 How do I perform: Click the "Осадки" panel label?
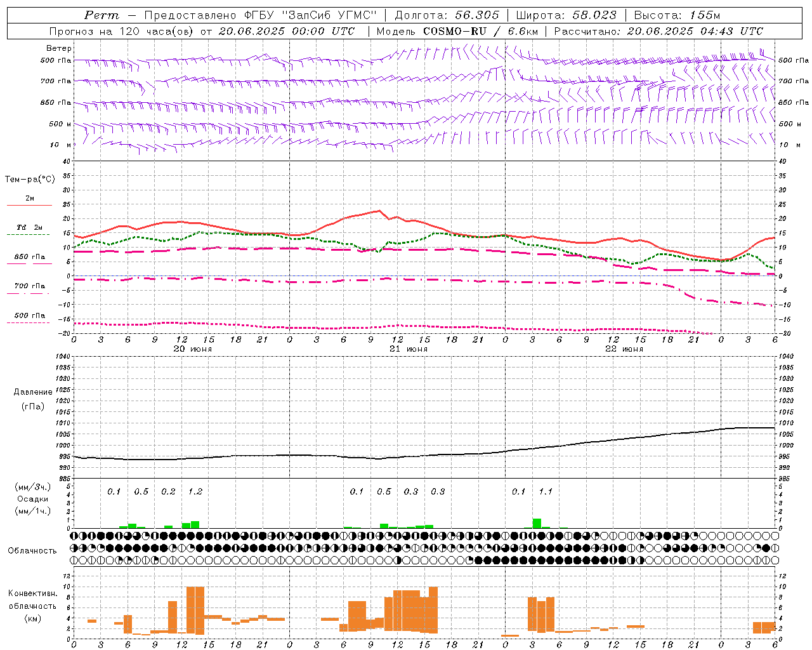tap(32, 499)
